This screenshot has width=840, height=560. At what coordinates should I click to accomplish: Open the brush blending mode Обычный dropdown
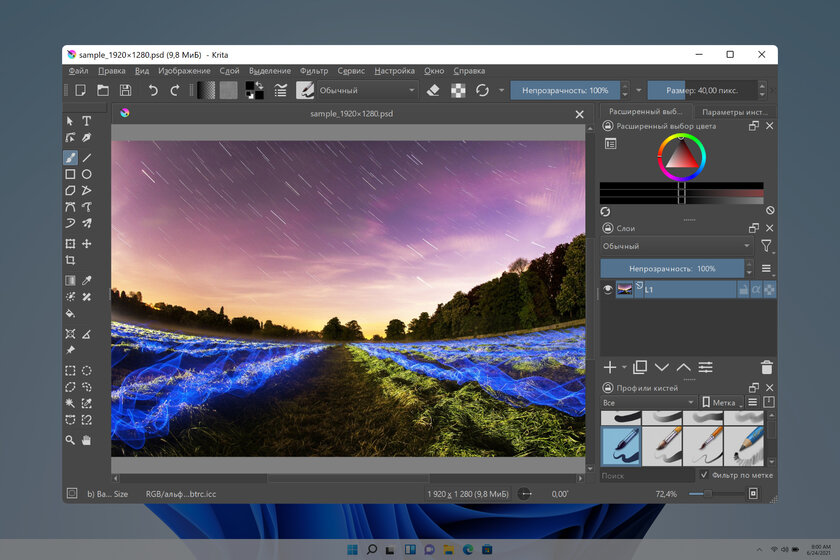point(368,91)
